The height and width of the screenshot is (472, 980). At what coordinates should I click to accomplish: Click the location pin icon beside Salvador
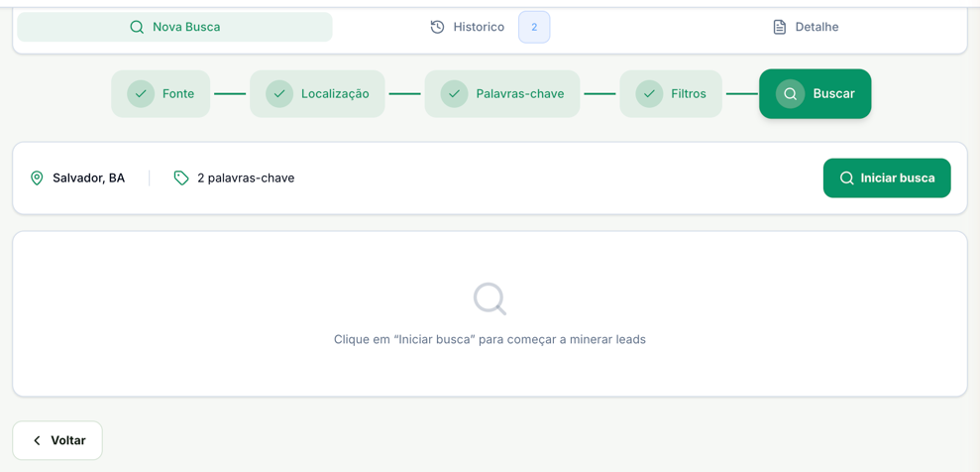[x=37, y=178]
